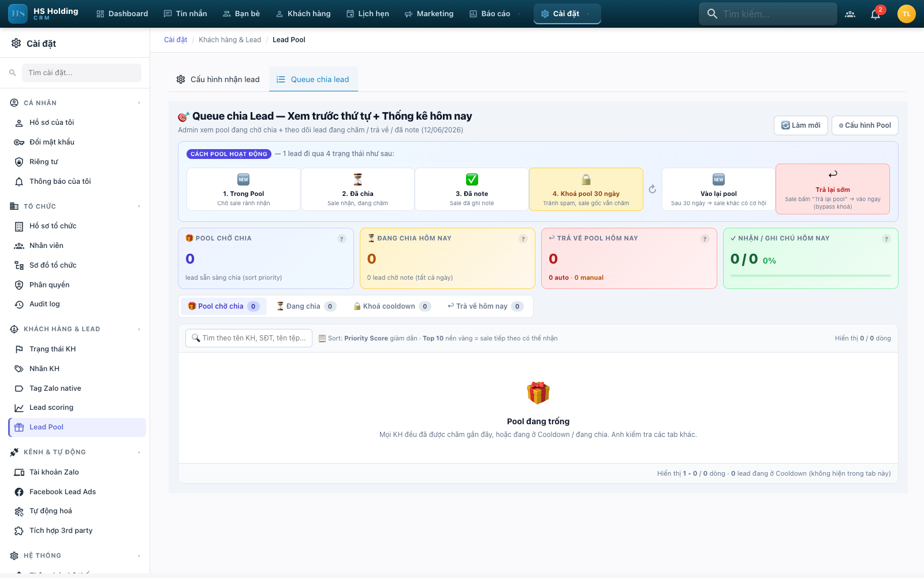Click the global Tìm kiếm search field
Screen dimensions: 924x578
point(768,14)
